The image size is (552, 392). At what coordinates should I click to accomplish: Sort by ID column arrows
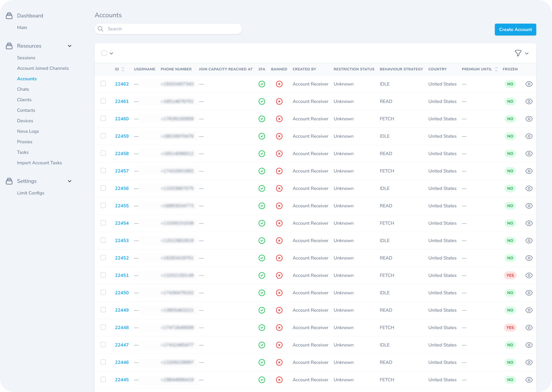pos(123,69)
